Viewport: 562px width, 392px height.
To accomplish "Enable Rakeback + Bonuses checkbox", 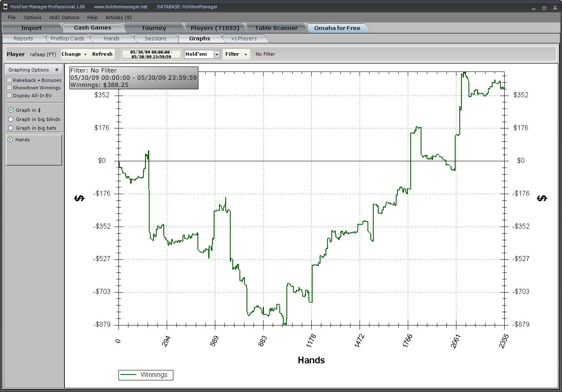I will [x=9, y=80].
